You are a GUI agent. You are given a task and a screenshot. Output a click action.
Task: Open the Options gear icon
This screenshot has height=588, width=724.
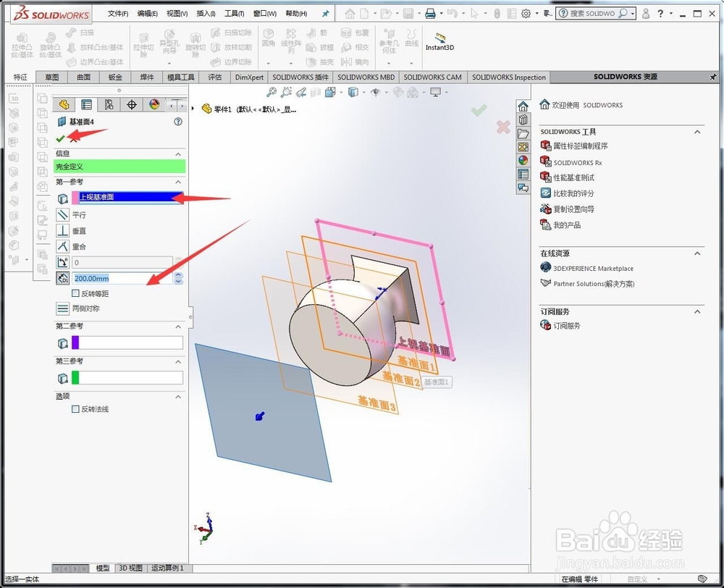[526, 14]
